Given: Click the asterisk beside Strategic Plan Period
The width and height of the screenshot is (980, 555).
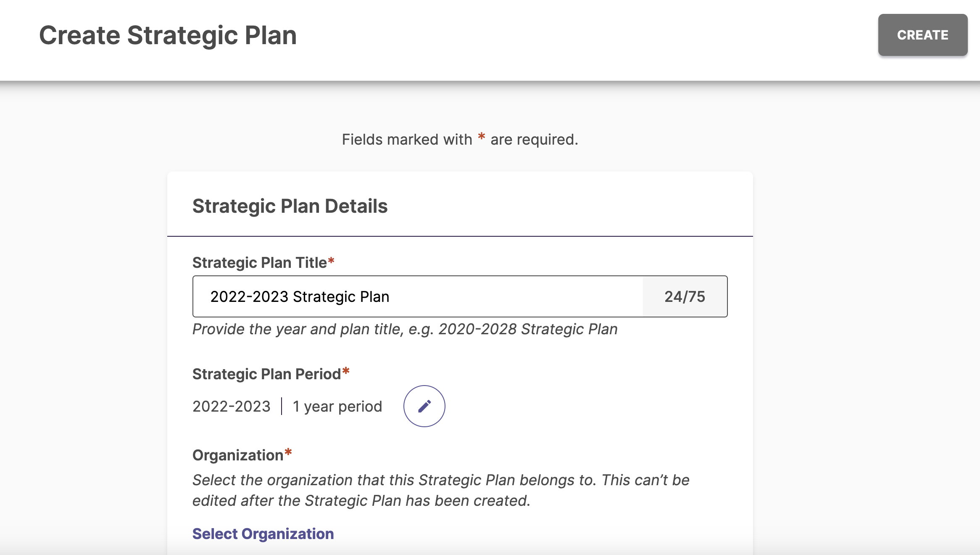Looking at the screenshot, I should tap(346, 371).
